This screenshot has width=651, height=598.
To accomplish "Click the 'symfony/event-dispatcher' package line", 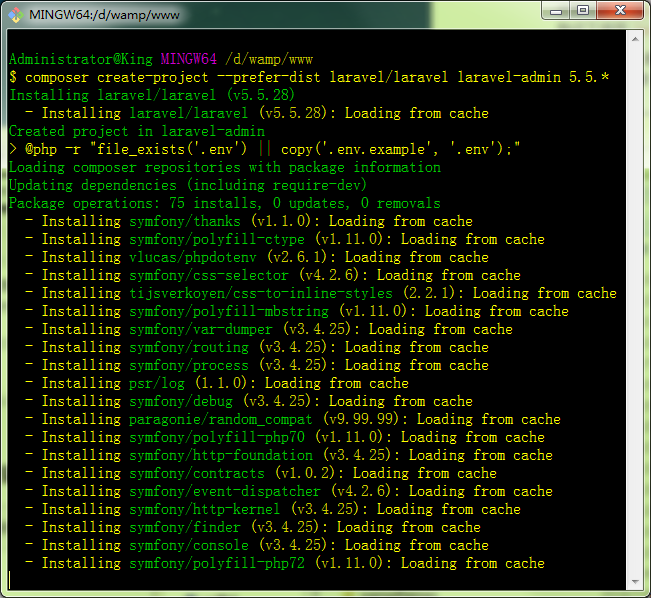I will click(x=289, y=491).
